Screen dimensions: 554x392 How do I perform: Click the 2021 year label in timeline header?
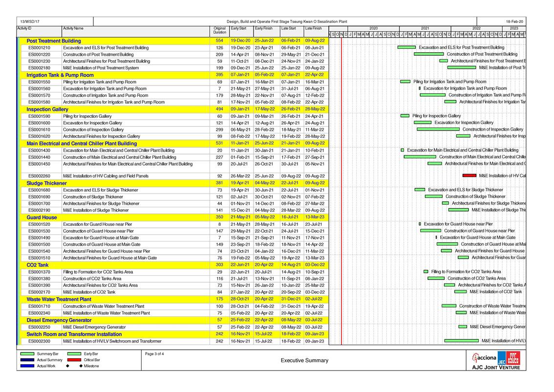point(425,29)
